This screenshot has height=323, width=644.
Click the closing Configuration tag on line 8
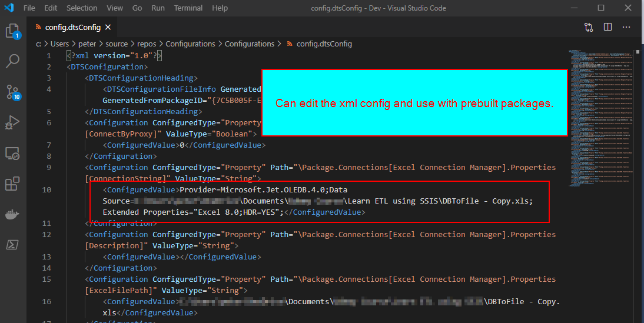tap(121, 156)
